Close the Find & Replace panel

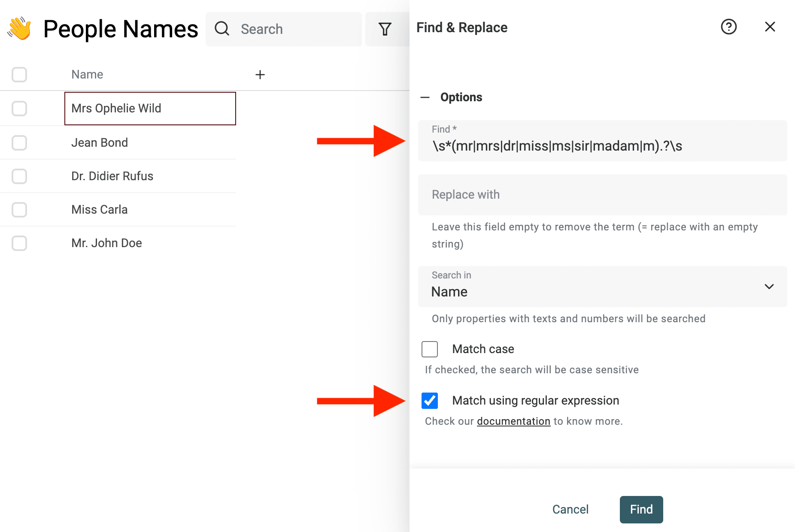pos(770,27)
